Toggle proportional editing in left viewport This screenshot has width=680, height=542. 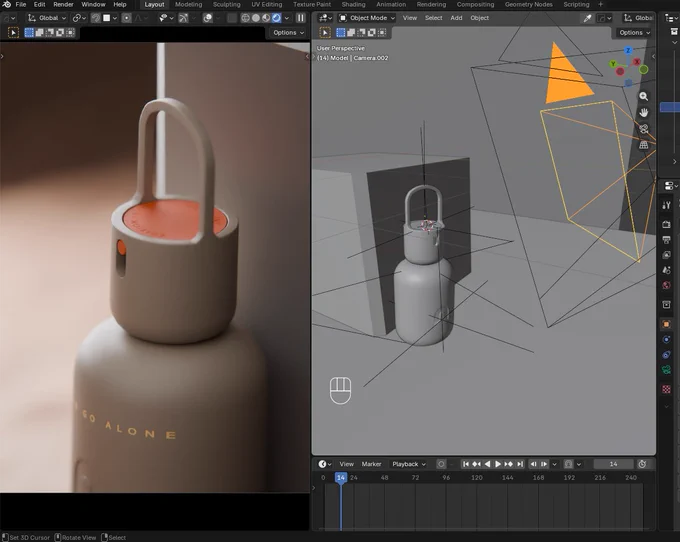tap(127, 18)
